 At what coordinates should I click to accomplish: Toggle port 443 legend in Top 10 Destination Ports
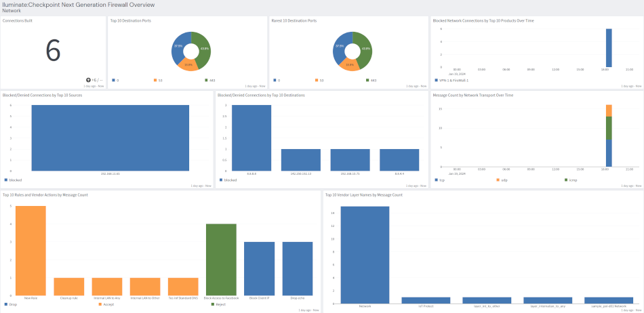208,80
